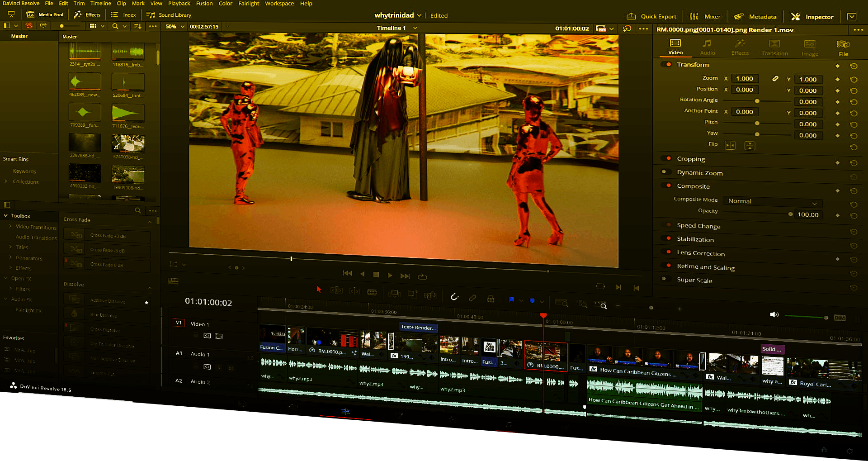Open the Playback menu
Viewport: 868px width, 461px height.
tap(179, 3)
